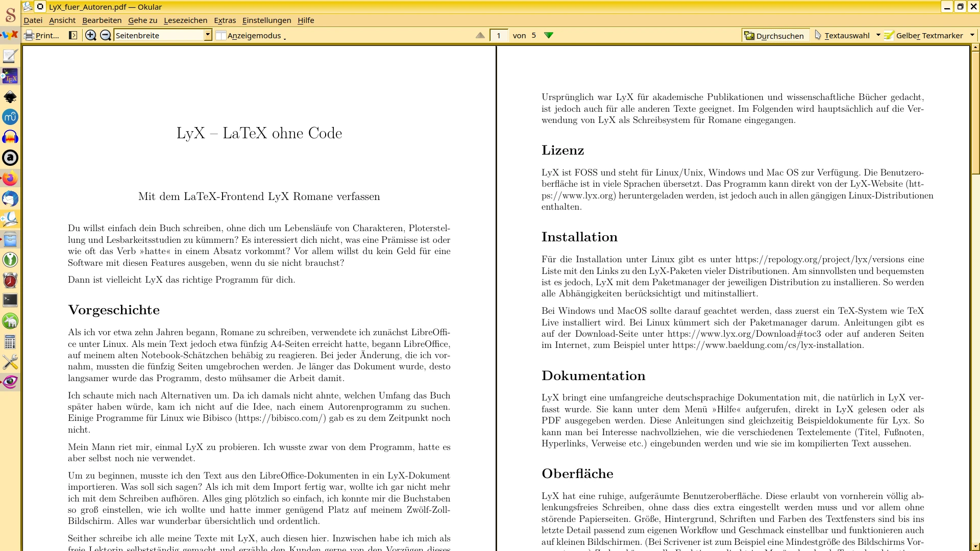Image resolution: width=980 pixels, height=551 pixels.
Task: Open the green gnu dock icon
Action: 10,321
